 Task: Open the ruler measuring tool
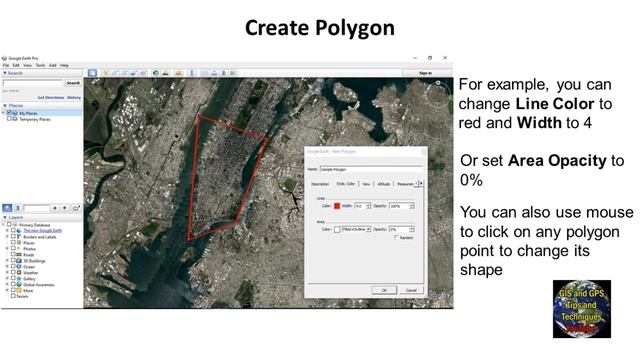pyautogui.click(x=191, y=73)
